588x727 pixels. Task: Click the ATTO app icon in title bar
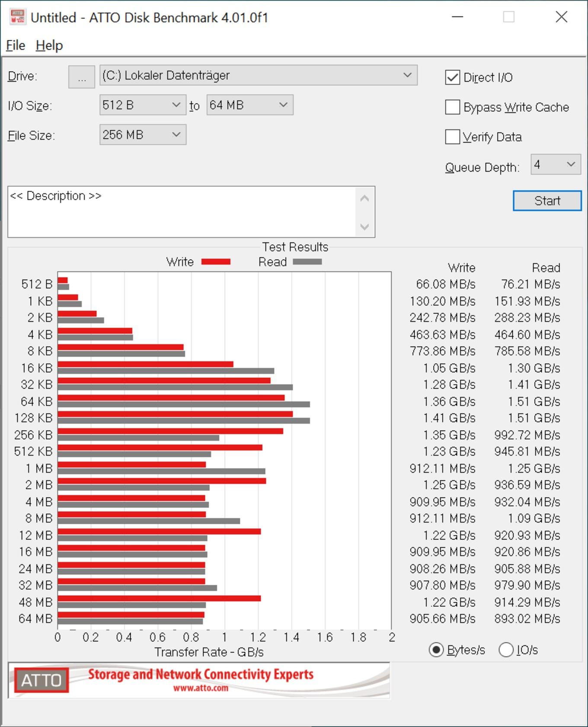click(18, 17)
